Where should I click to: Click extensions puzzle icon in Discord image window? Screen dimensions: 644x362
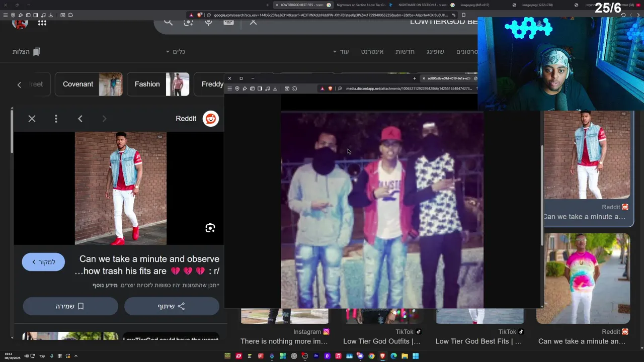click(x=294, y=88)
